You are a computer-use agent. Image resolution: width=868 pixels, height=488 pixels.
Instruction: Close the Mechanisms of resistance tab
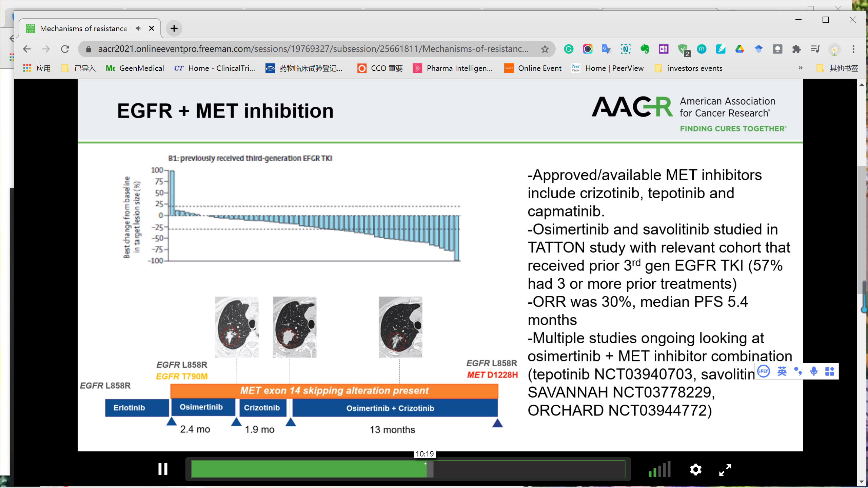pyautogui.click(x=152, y=28)
